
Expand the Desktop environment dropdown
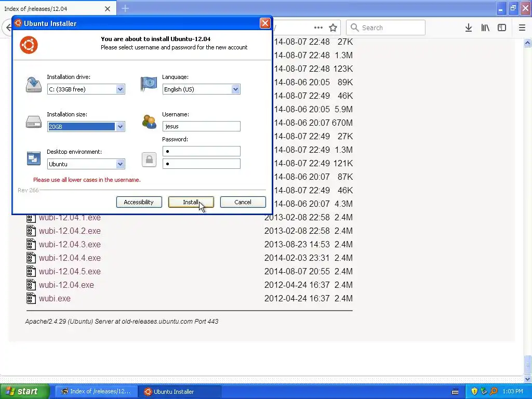coord(120,164)
